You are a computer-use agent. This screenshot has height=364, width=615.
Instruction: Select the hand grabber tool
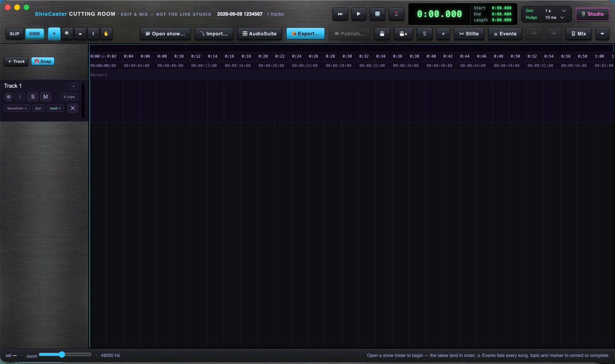tap(106, 34)
